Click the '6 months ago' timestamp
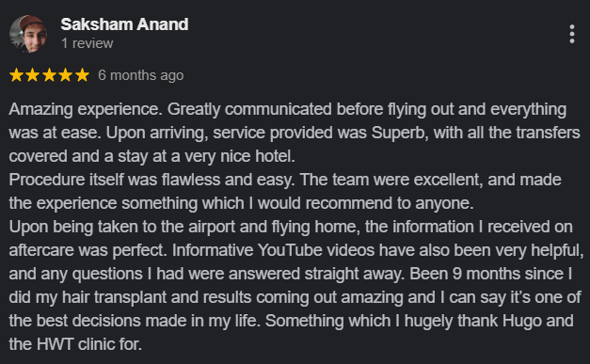This screenshot has width=590, height=364. pos(141,75)
